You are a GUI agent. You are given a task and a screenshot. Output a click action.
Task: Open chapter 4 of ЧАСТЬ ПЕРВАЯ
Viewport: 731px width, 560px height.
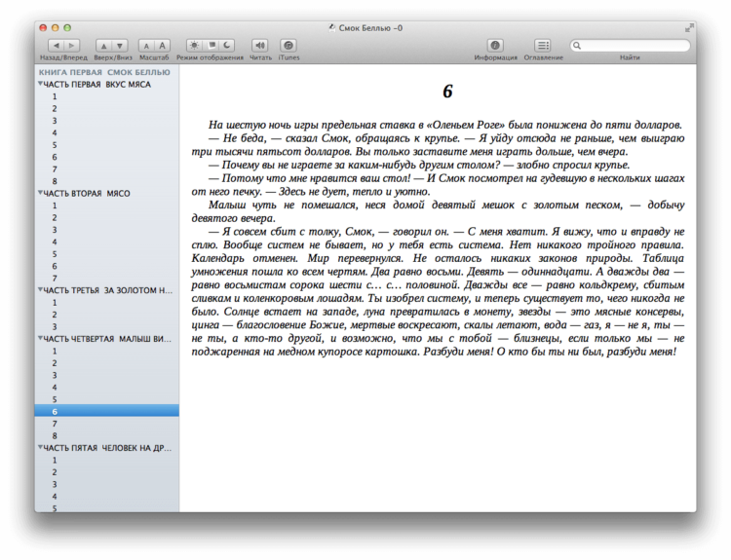click(x=55, y=132)
